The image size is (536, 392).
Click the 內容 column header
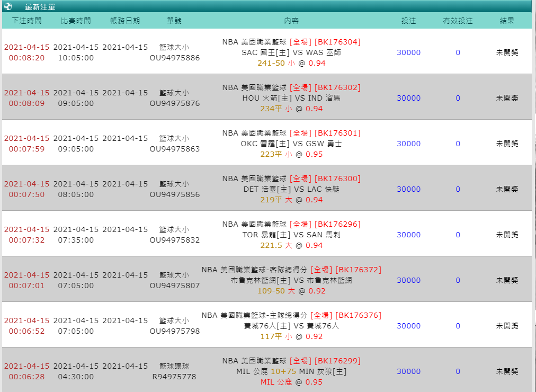[292, 21]
